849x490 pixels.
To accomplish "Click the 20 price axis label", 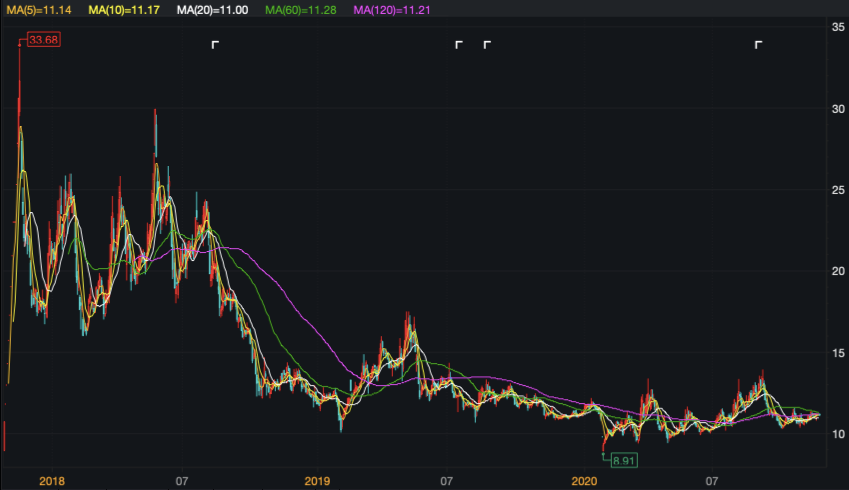I will pos(838,271).
